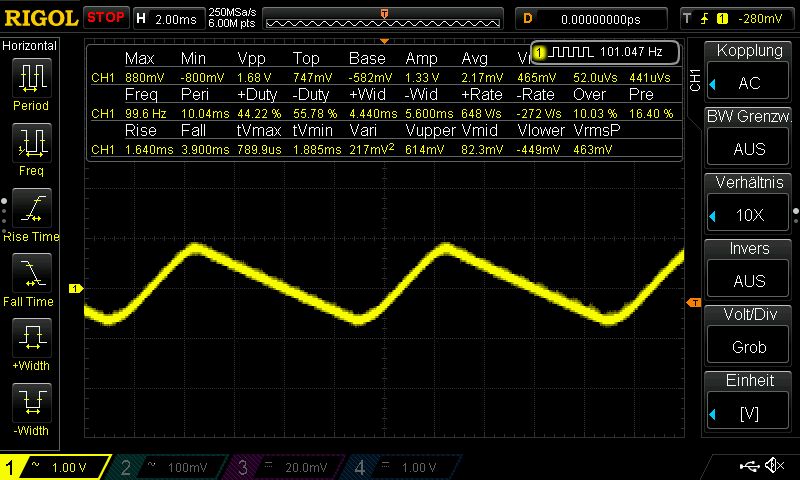Viewport: 800px width, 480px height.
Task: Click the +Wid value 4.440ms
Action: [x=373, y=114]
